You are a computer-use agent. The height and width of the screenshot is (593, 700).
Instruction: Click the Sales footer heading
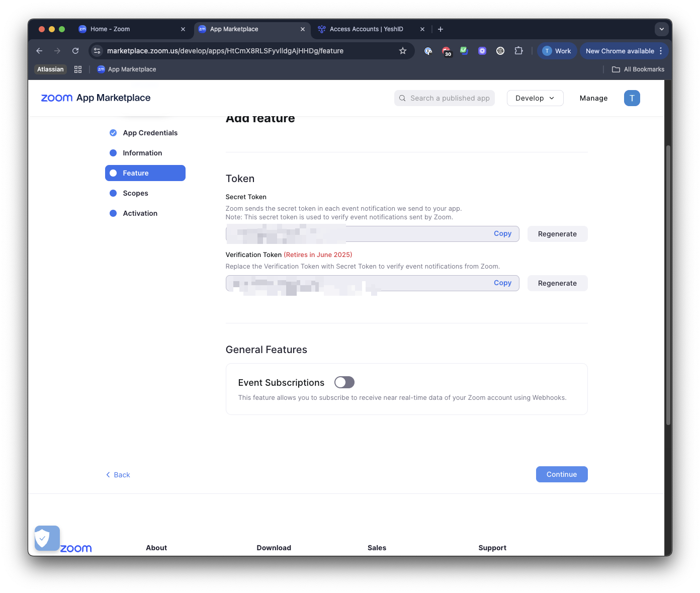(x=377, y=548)
